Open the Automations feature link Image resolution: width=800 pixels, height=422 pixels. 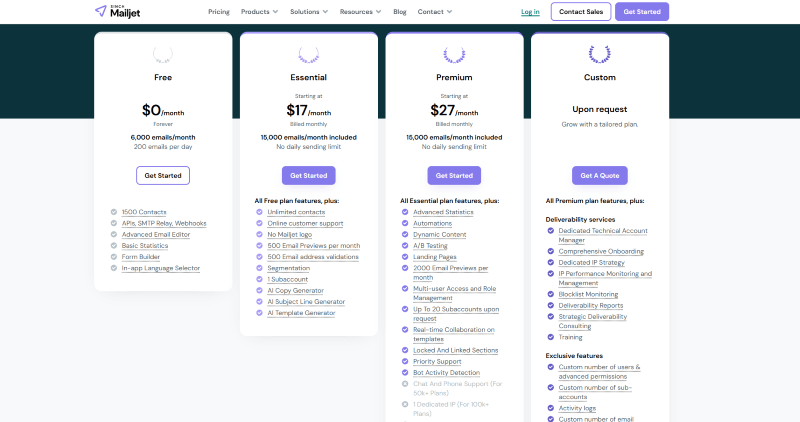point(432,224)
